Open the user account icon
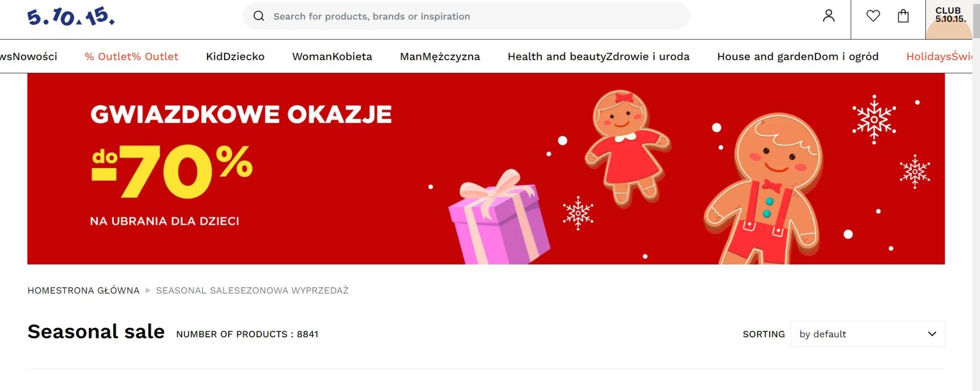 coord(828,16)
